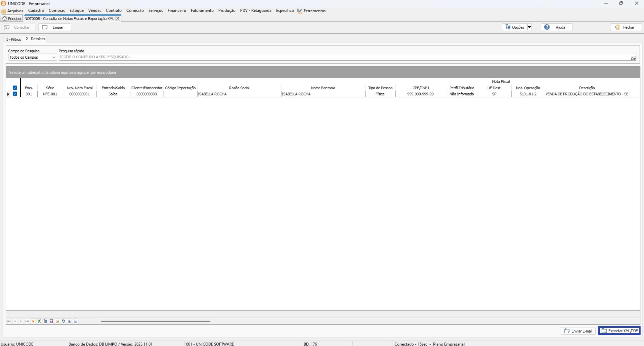Click the column chooser tree icon
Image resolution: width=644 pixels, height=346 pixels.
(45, 321)
